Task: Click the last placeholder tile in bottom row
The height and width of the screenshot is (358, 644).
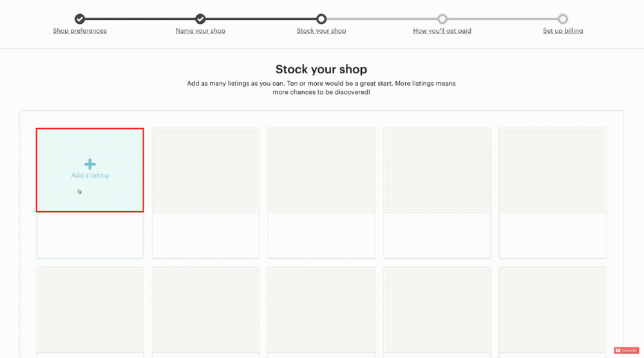Action: tap(553, 312)
